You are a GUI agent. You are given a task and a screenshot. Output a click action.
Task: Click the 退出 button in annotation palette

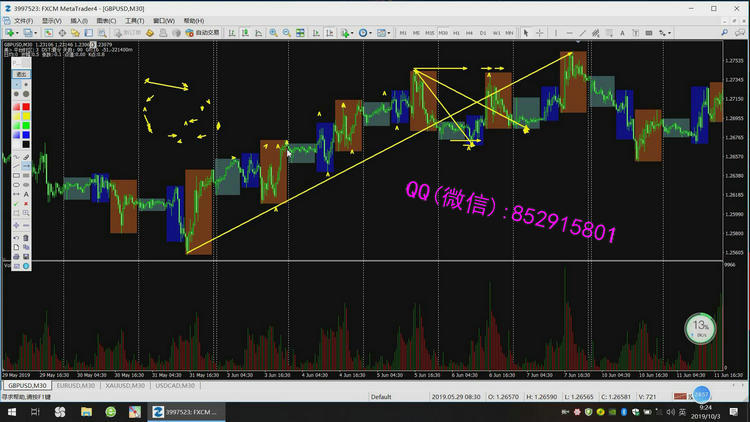click(x=21, y=74)
